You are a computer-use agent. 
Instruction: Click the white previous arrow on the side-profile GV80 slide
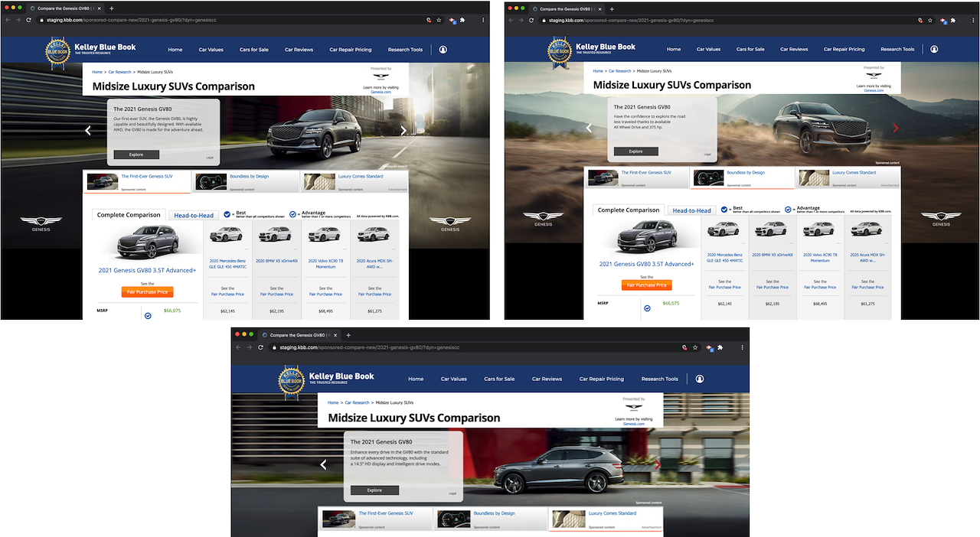(323, 464)
